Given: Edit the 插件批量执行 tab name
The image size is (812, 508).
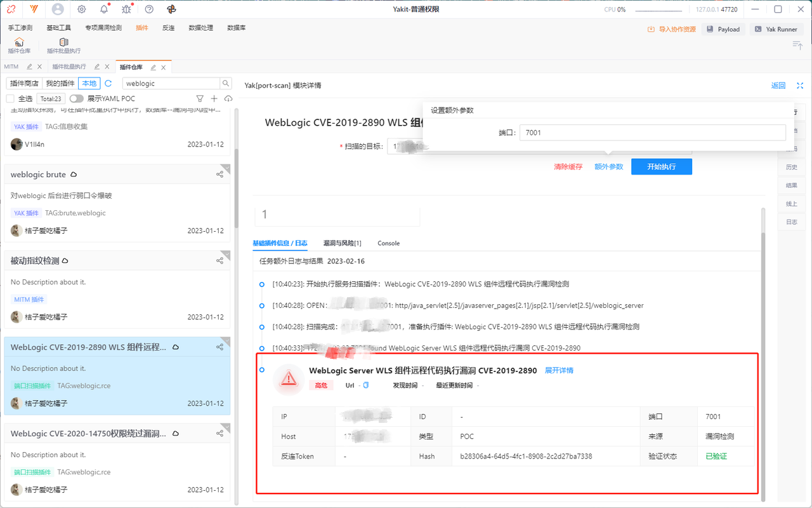Looking at the screenshot, I should tap(97, 67).
